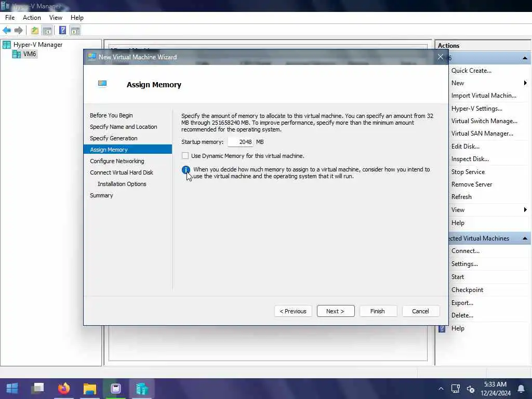532x399 pixels.
Task: Click Quick Create in Actions pane
Action: click(471, 71)
